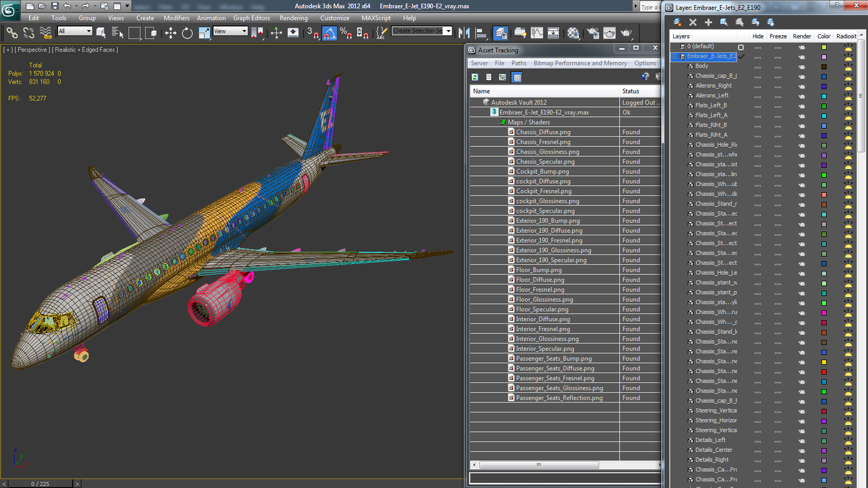Open Edit Named Selection Sets

(x=382, y=33)
